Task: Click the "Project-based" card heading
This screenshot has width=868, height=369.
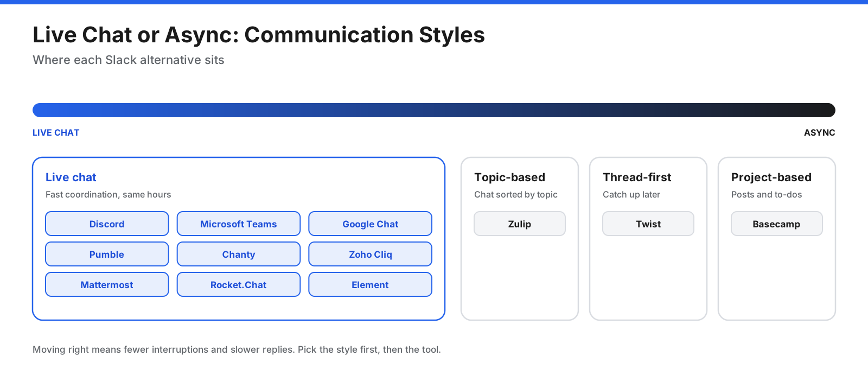Action: [x=771, y=177]
